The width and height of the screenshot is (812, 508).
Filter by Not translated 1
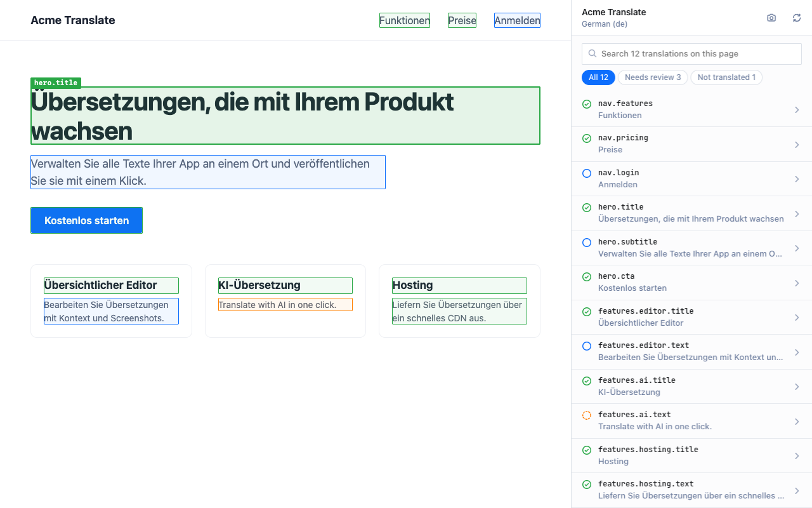coord(726,77)
